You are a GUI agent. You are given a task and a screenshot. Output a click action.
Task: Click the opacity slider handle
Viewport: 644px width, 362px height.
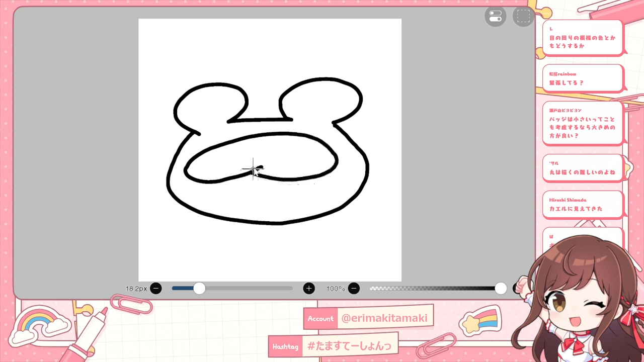[x=501, y=288]
